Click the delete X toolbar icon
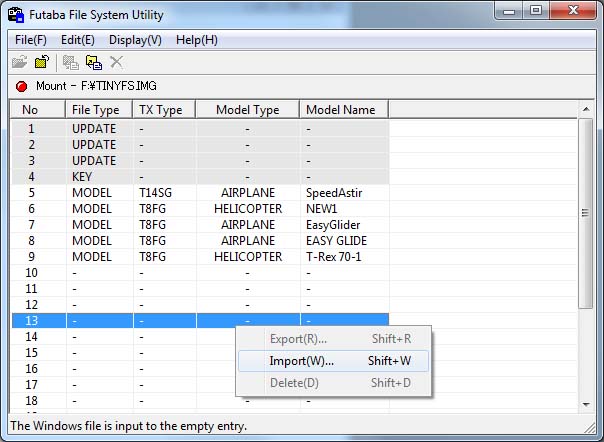Image resolution: width=604 pixels, height=442 pixels. 116,62
